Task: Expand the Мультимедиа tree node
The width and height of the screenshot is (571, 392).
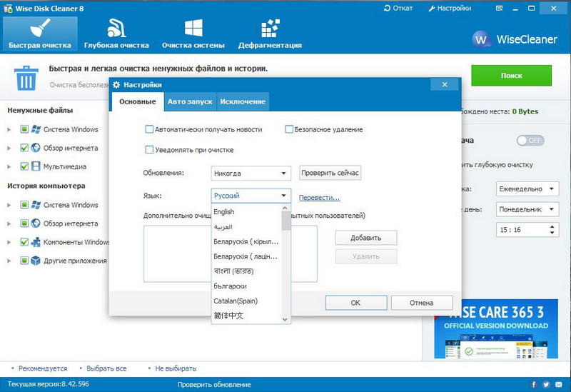Action: click(9, 166)
